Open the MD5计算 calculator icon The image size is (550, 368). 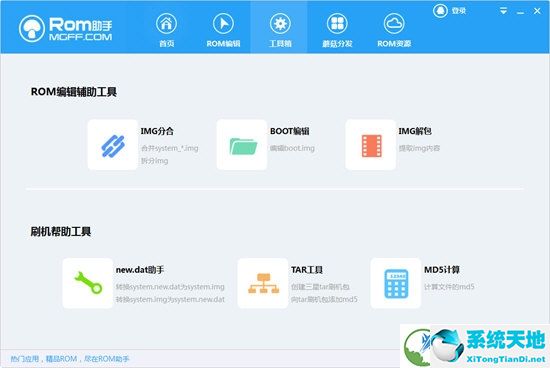tap(396, 283)
